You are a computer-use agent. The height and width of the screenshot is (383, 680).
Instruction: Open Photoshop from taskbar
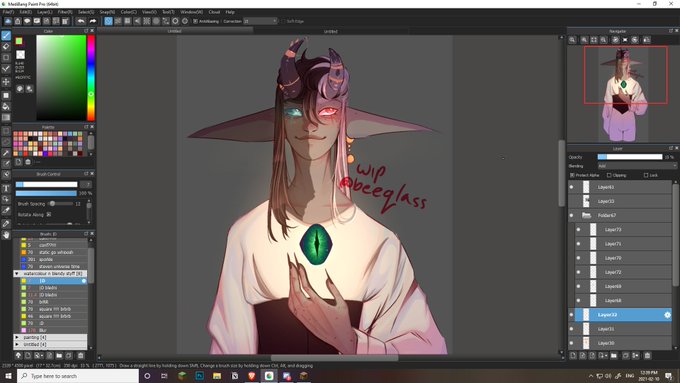pyautogui.click(x=199, y=376)
